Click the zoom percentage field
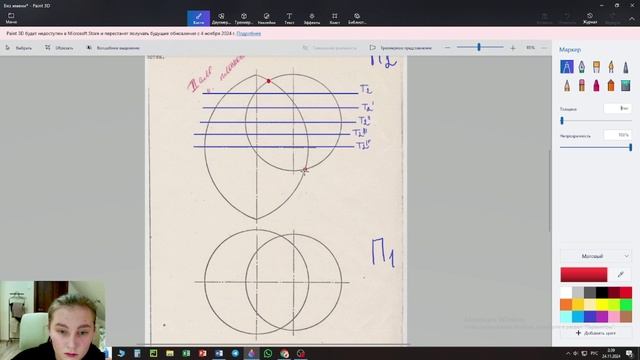This screenshot has height=360, width=640. pos(530,48)
